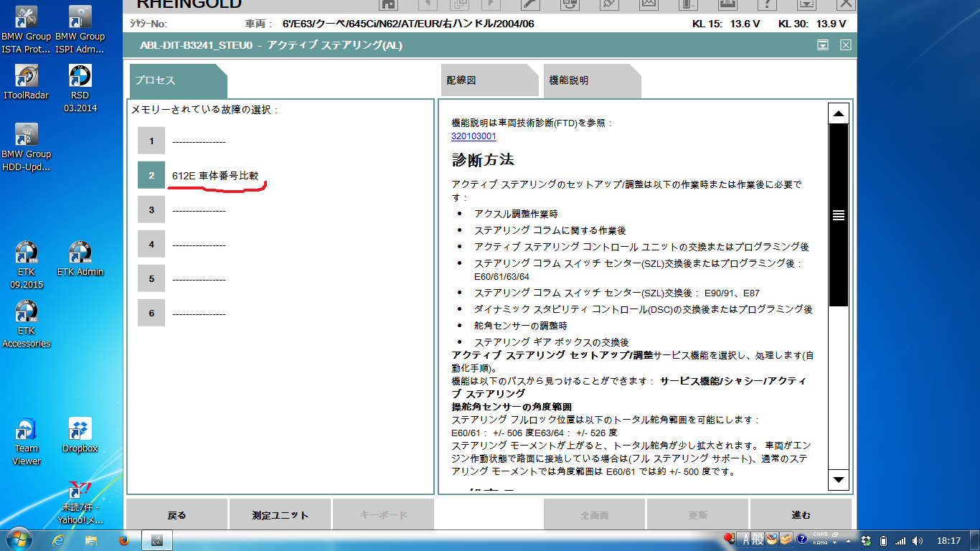
Task: Click the taskbar clock showing 18:17
Action: pyautogui.click(x=948, y=540)
